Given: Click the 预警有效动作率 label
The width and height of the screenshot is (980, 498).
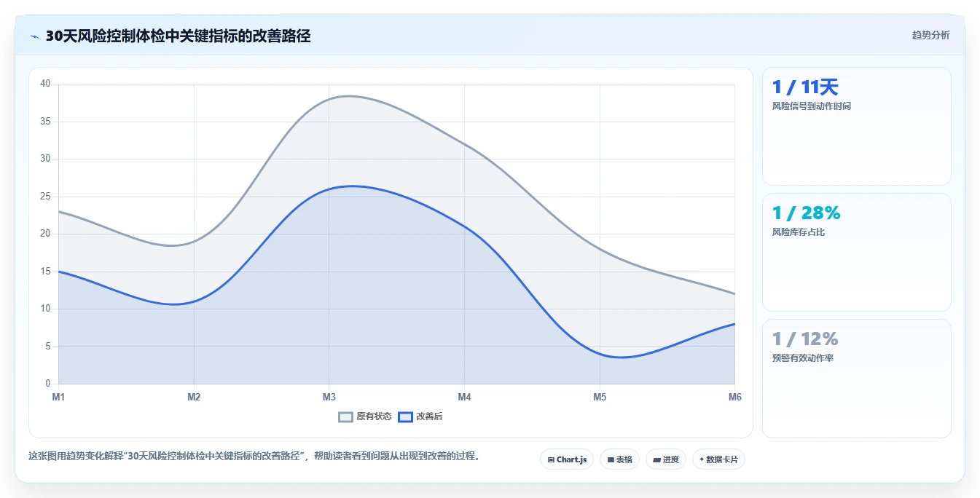Looking at the screenshot, I should 802,358.
